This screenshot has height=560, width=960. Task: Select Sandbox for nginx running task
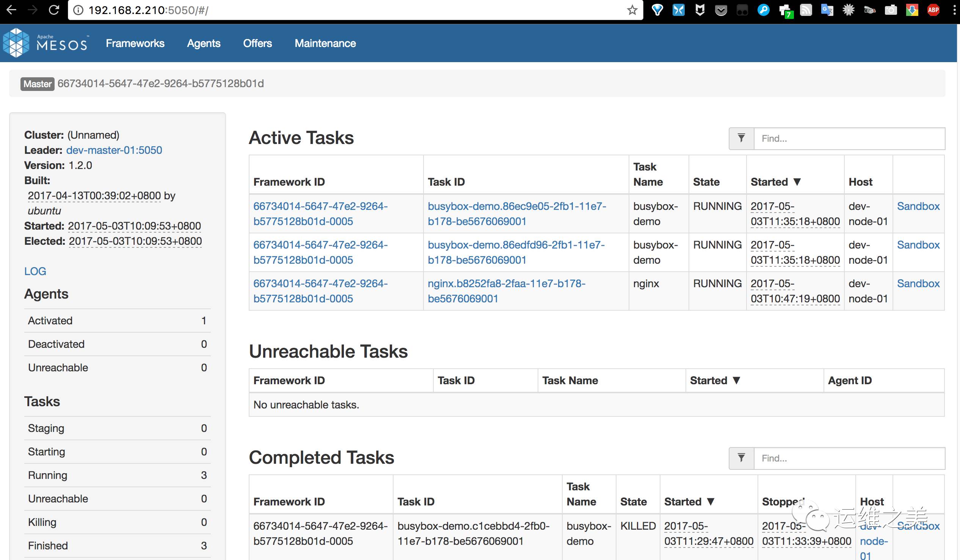click(x=918, y=283)
